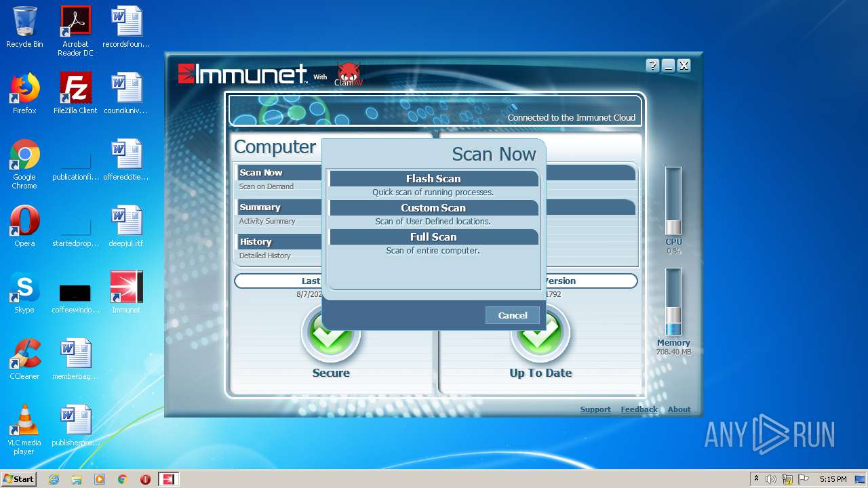Launch a Full Scan of the computer
Image resolution: width=868 pixels, height=488 pixels.
(433, 237)
